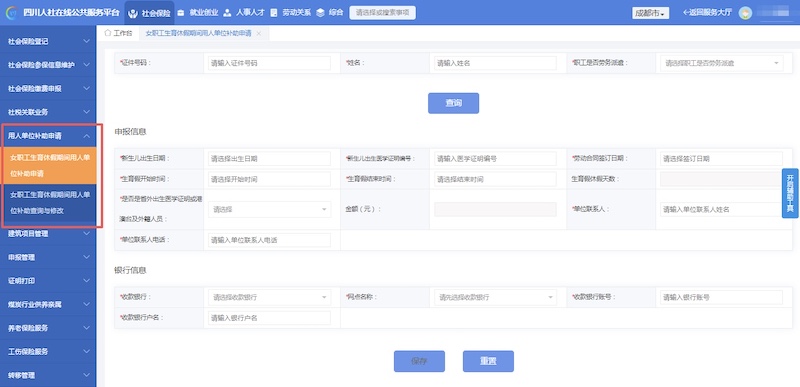Screen dimensions: 800x387
Task: Click the 证件号码 input field
Action: click(x=269, y=63)
